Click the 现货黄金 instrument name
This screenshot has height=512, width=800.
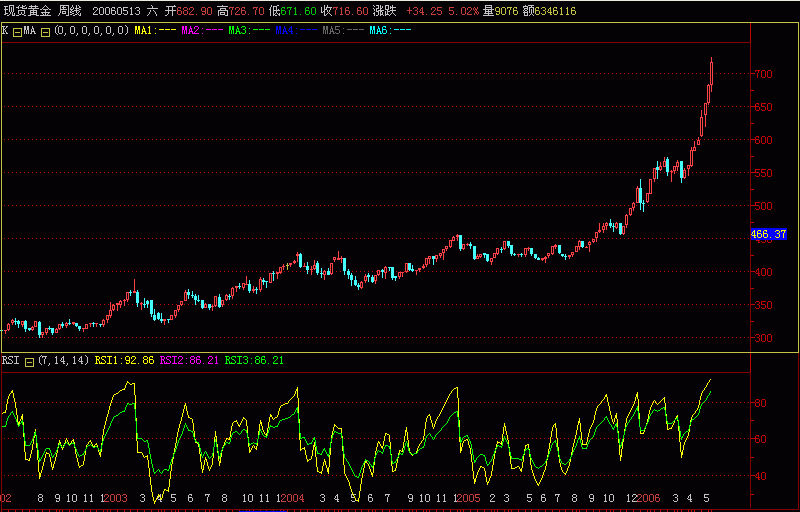pos(27,11)
